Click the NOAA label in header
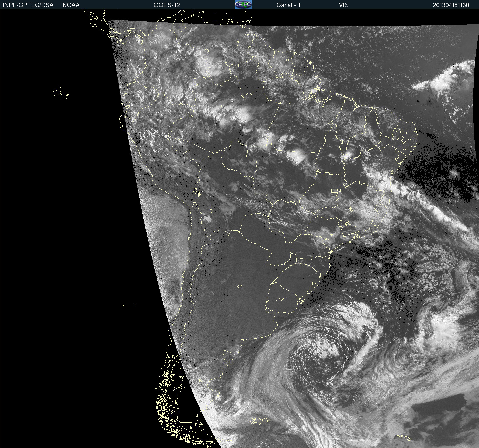The width and height of the screenshot is (479, 448). (x=71, y=5)
